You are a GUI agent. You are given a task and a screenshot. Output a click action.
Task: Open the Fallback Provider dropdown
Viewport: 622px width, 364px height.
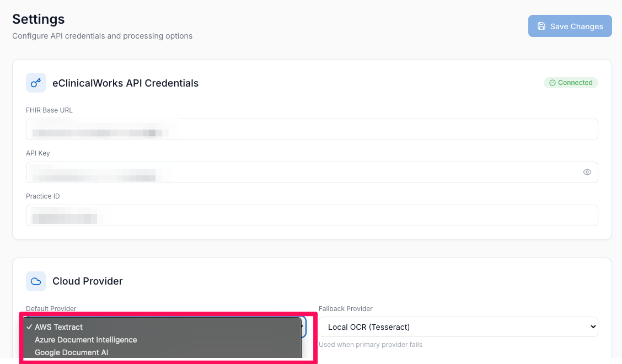pyautogui.click(x=458, y=327)
